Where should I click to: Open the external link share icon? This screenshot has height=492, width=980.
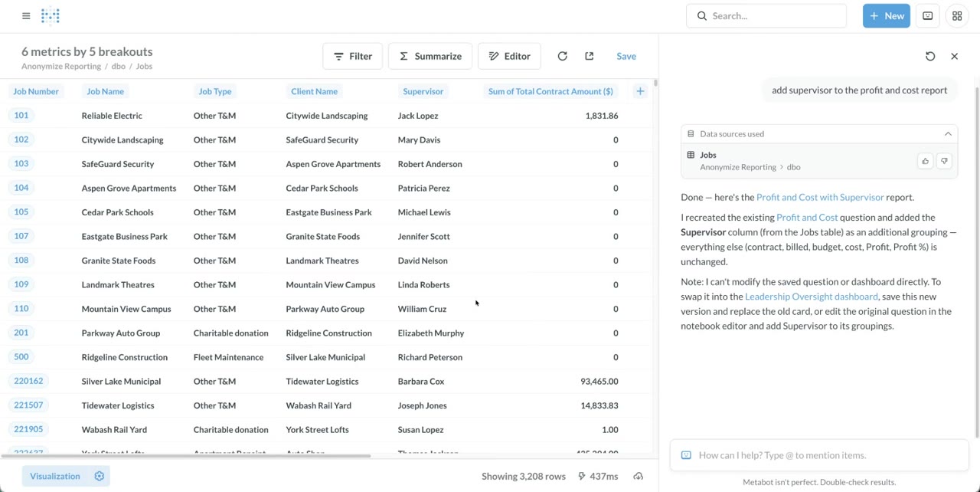tap(589, 56)
